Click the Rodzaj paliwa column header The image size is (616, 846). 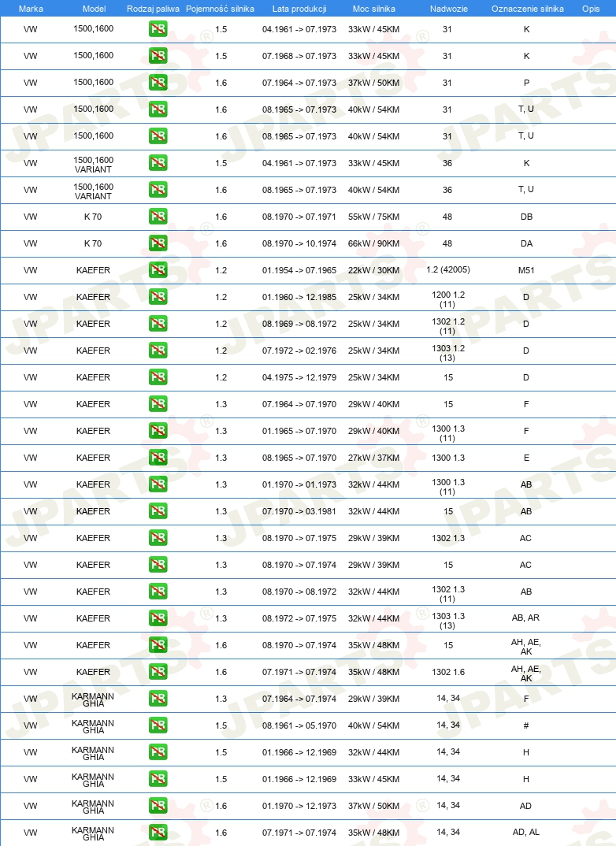153,9
